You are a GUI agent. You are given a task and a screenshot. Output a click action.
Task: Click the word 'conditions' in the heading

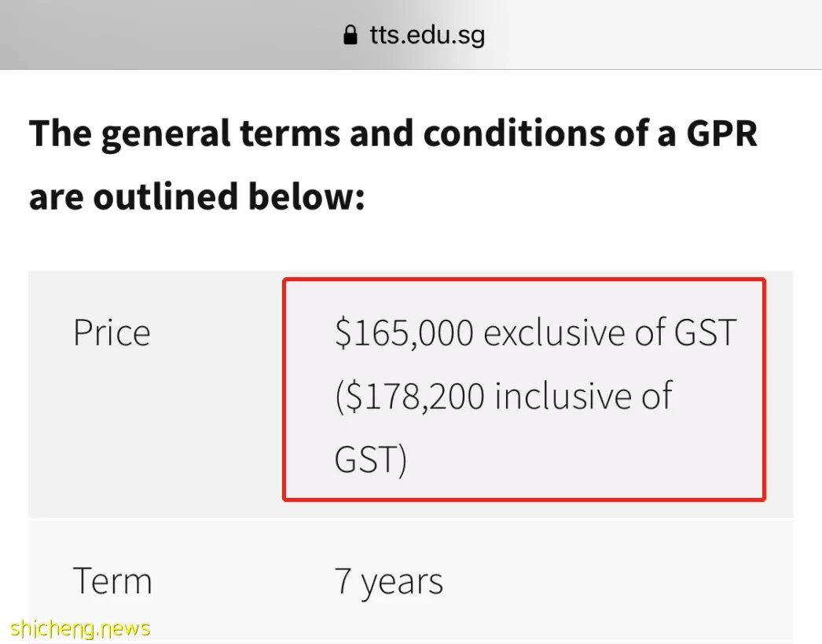click(514, 133)
